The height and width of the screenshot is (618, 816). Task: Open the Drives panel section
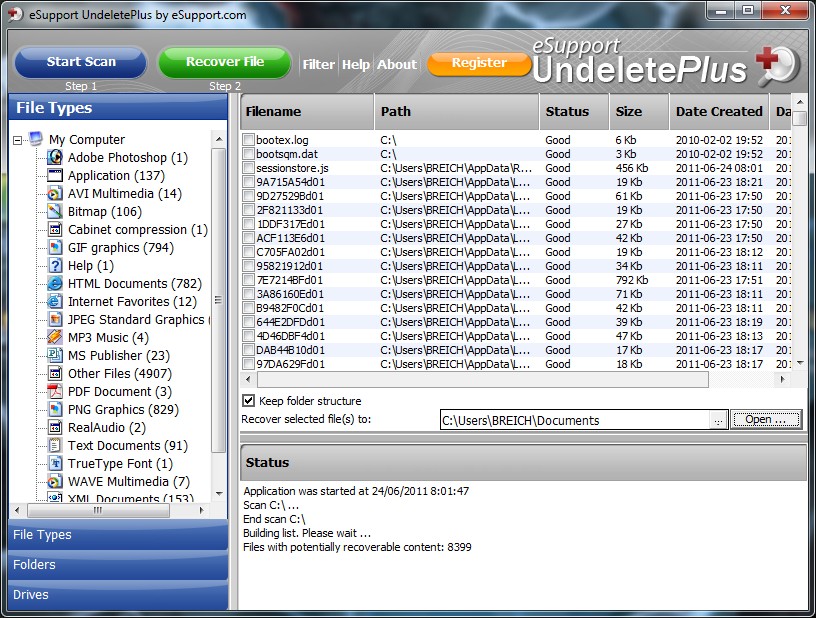coord(118,595)
